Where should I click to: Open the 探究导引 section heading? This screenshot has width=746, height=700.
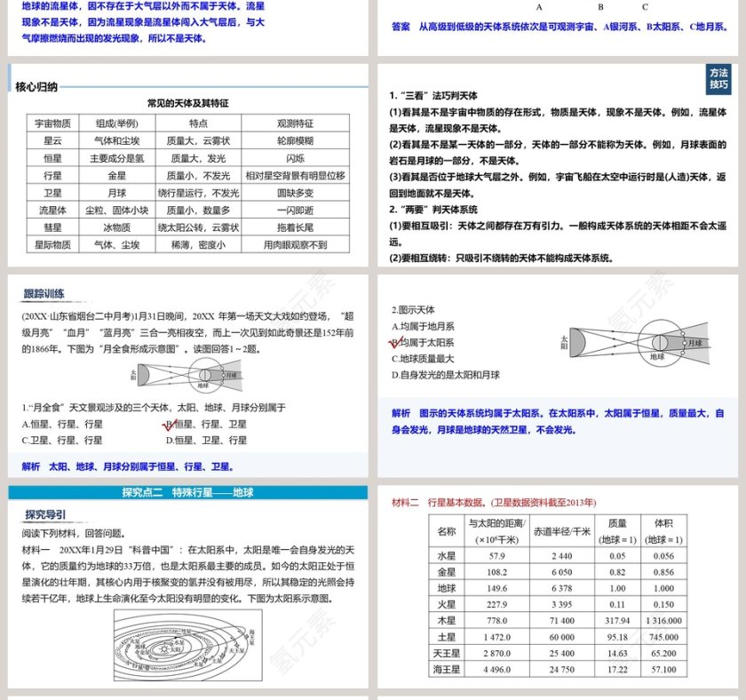click(x=45, y=514)
